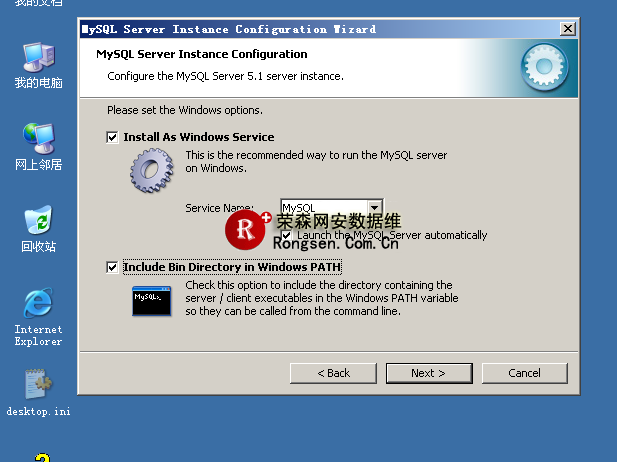Click the MySQL Server Instance Configuration Wizard title bar

point(300,29)
